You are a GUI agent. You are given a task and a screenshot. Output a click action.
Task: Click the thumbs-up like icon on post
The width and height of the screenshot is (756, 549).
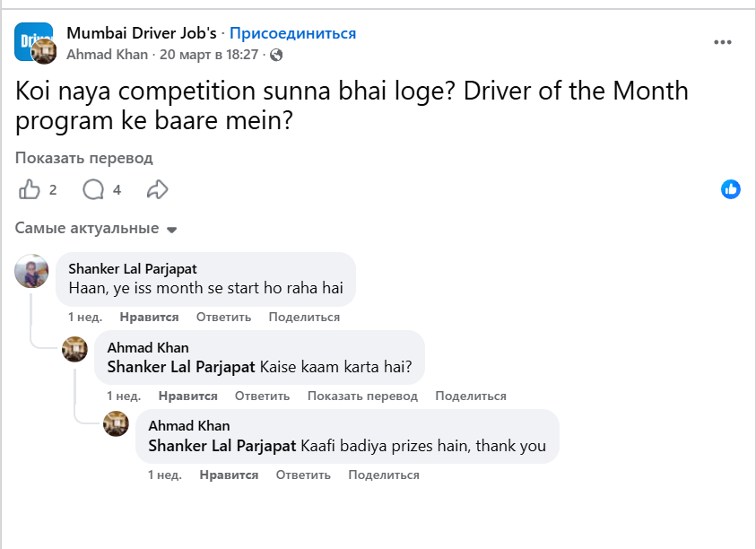point(30,189)
